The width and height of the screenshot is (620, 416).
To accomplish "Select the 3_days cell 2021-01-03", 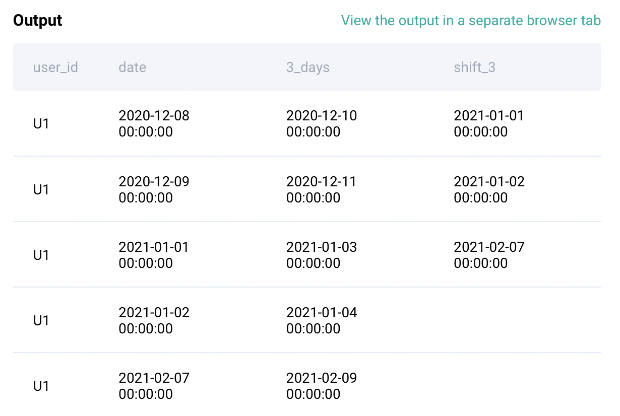I will (x=321, y=254).
